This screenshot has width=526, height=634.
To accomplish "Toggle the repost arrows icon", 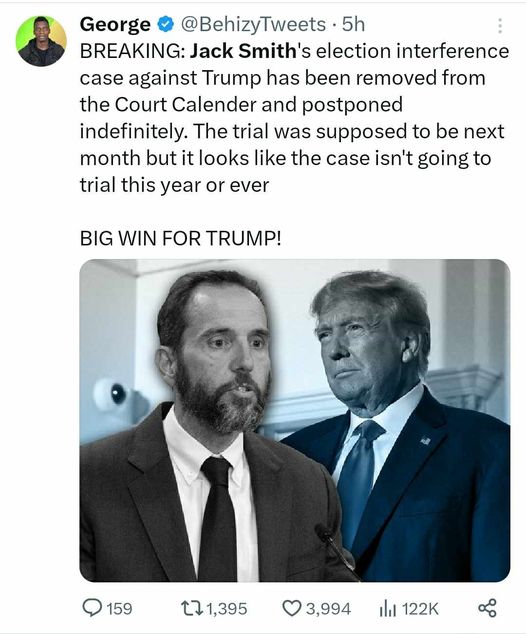I will click(194, 608).
